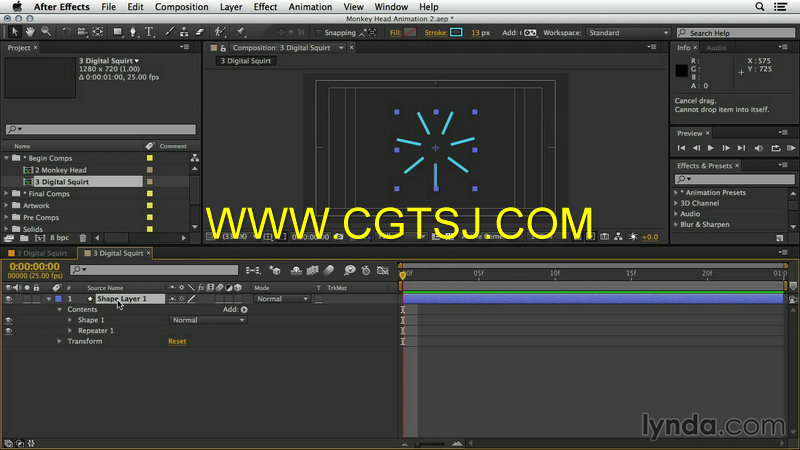
Task: Select the Selection arrow tool
Action: 14,32
